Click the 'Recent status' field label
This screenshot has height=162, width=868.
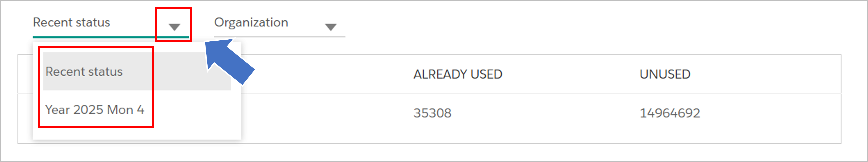(71, 23)
